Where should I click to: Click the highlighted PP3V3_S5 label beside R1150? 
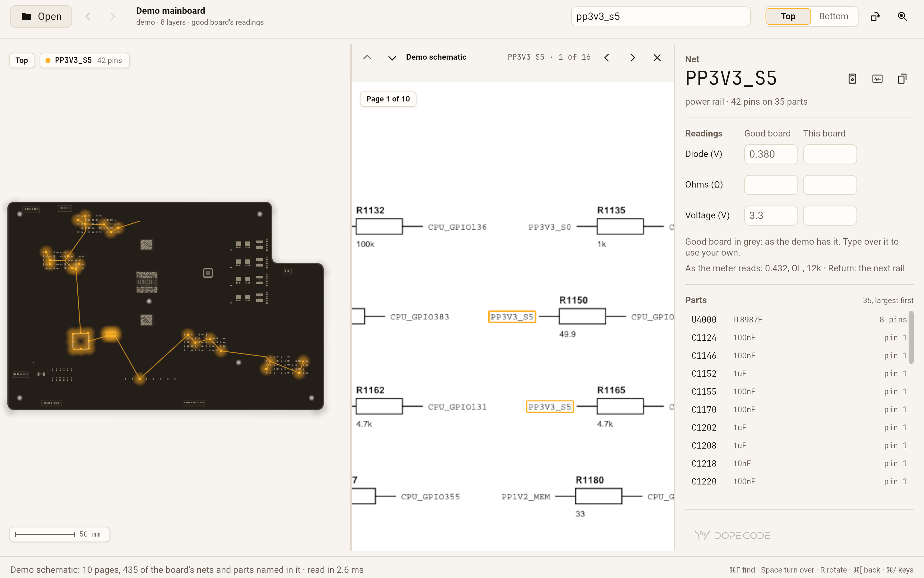click(512, 317)
